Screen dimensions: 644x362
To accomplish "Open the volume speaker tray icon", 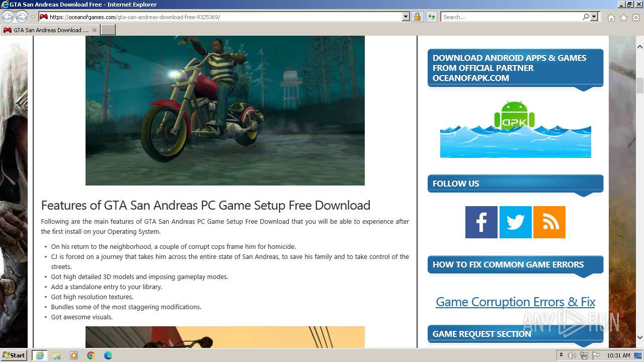I will [x=572, y=355].
